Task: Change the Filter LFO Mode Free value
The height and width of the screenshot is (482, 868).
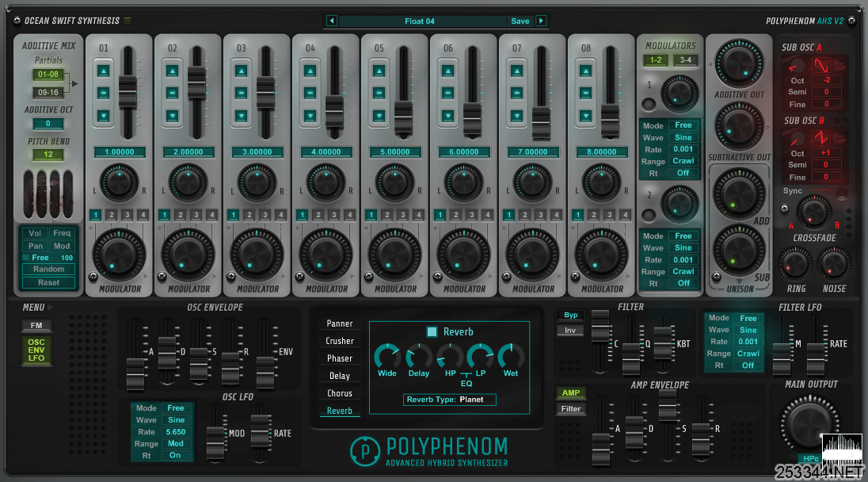Action: coord(748,319)
